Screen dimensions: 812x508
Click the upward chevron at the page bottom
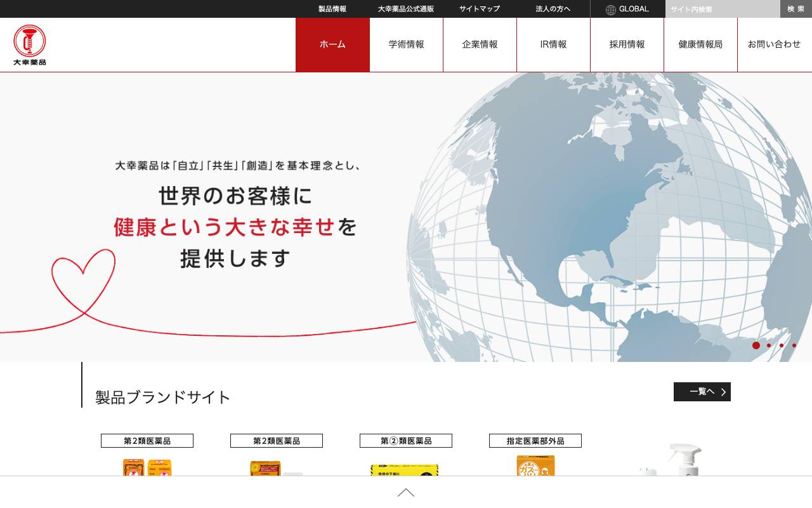[405, 493]
